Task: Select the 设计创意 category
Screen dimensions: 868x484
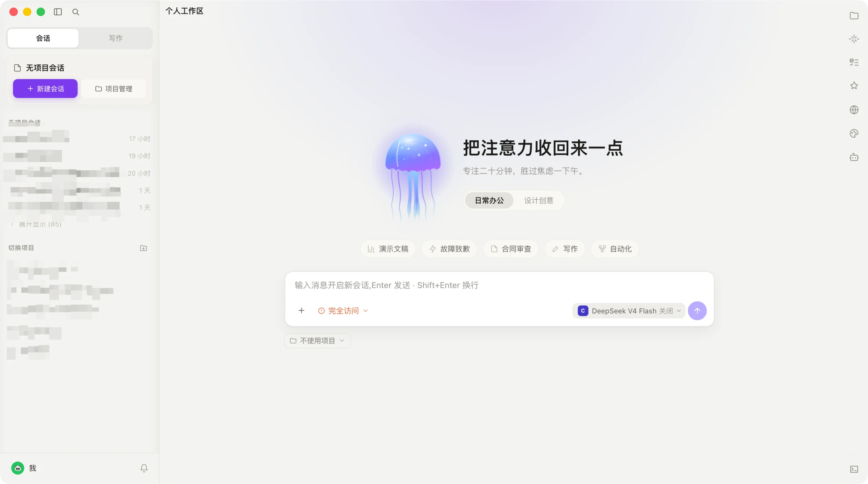Action: click(x=538, y=200)
